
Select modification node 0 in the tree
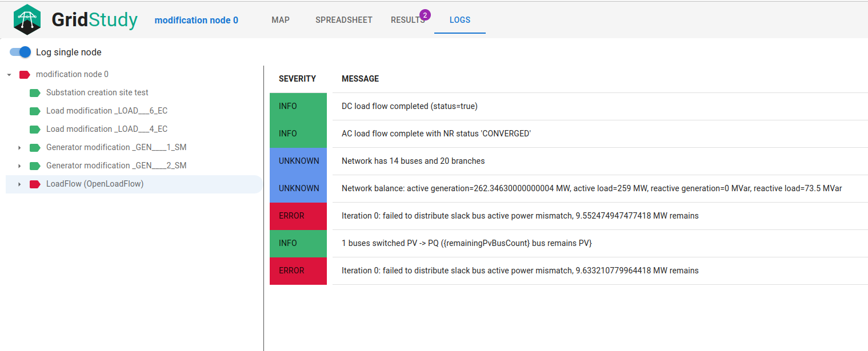[72, 74]
